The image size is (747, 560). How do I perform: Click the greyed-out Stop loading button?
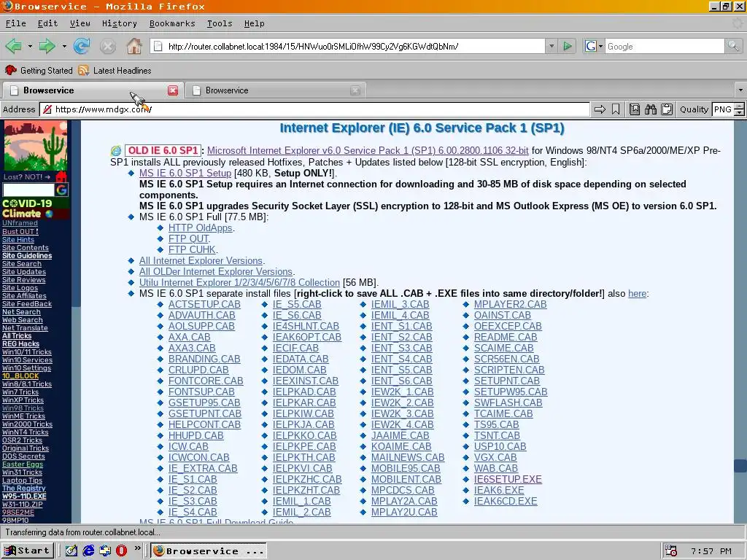pos(108,46)
